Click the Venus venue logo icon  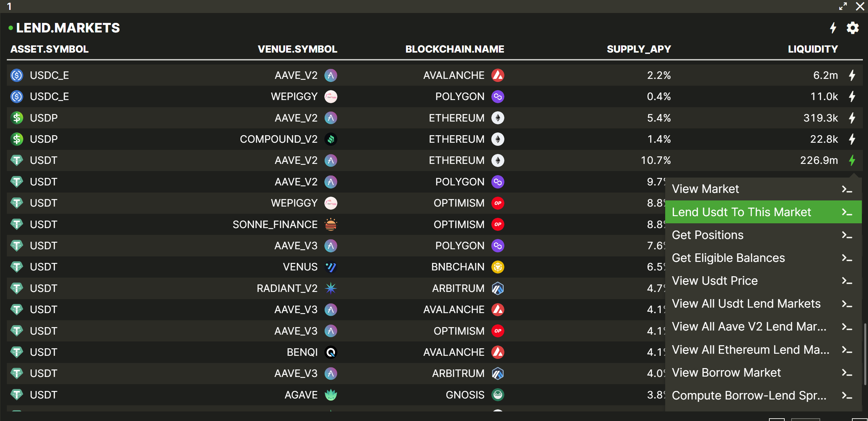331,267
